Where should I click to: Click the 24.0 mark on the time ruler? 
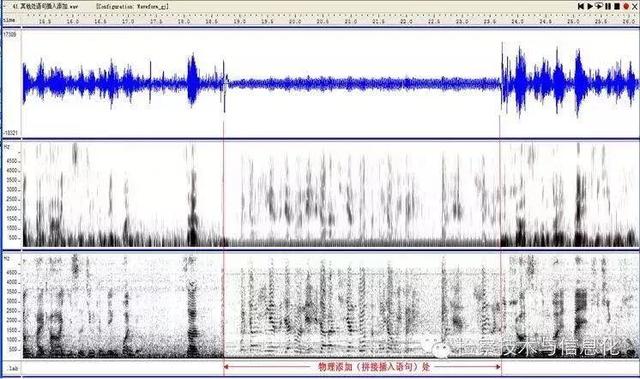517,21
